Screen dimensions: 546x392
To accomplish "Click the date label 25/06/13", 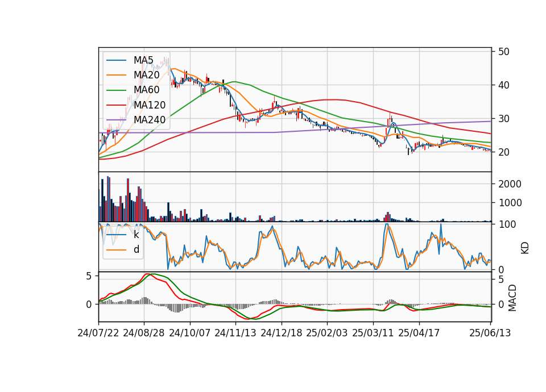I will (490, 333).
